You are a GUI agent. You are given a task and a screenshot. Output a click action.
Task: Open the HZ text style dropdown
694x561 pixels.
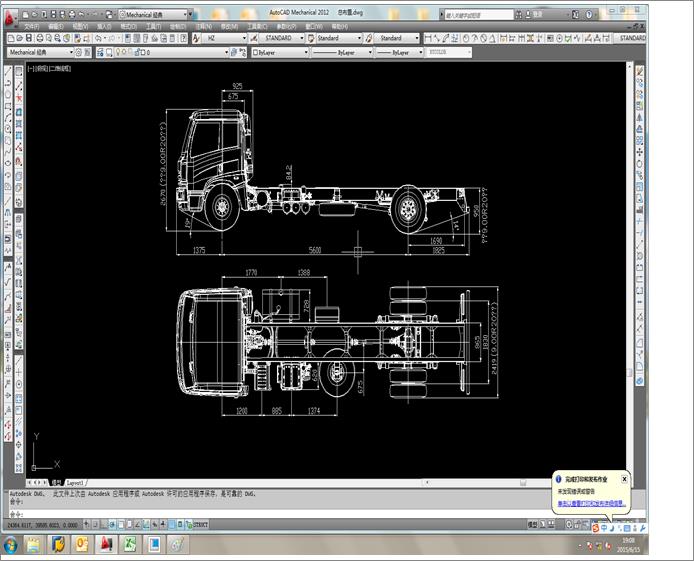pos(244,38)
